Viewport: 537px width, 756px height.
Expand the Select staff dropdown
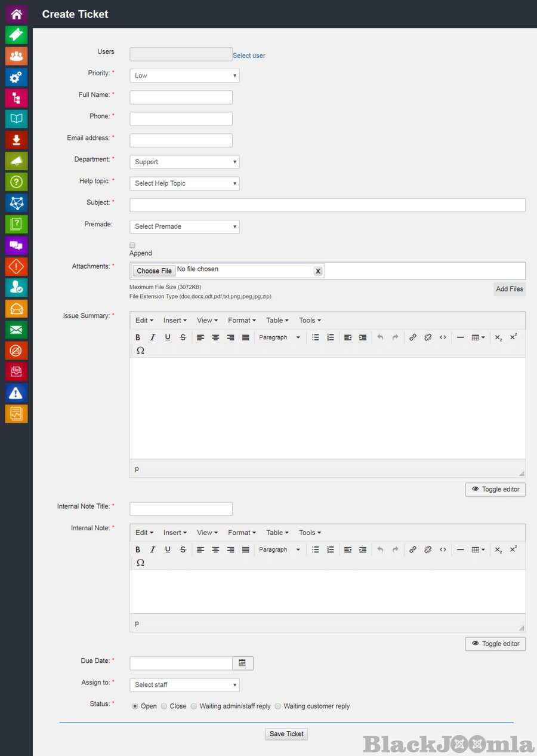[184, 685]
